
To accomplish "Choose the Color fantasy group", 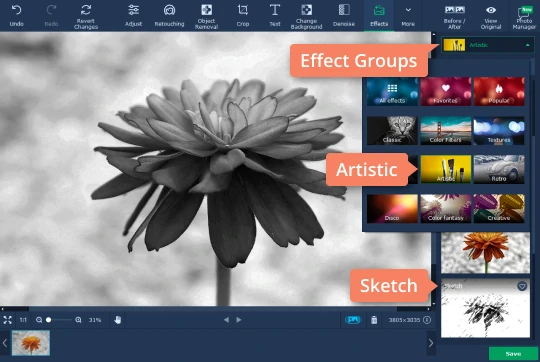I will pos(446,208).
